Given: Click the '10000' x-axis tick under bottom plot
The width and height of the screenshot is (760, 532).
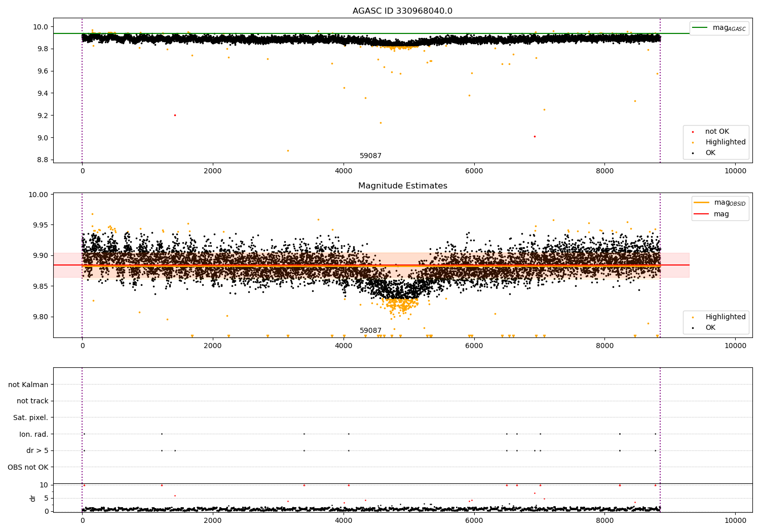Looking at the screenshot, I should (735, 521).
